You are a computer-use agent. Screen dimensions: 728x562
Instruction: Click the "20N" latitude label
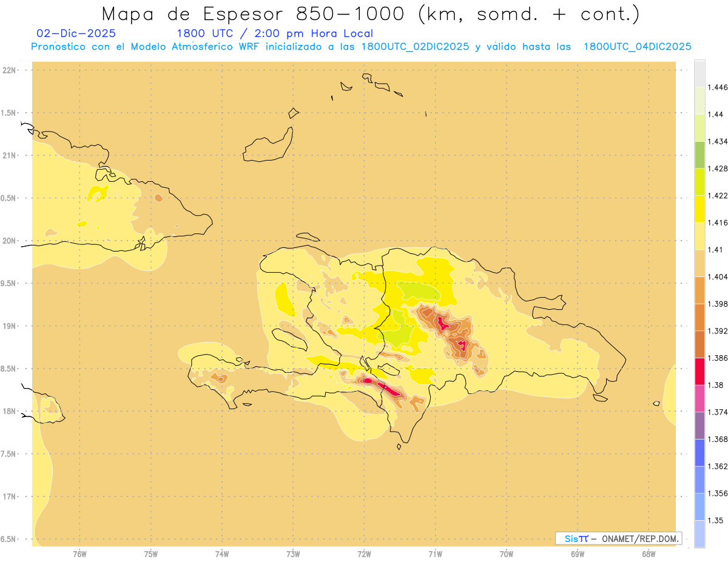(10, 241)
